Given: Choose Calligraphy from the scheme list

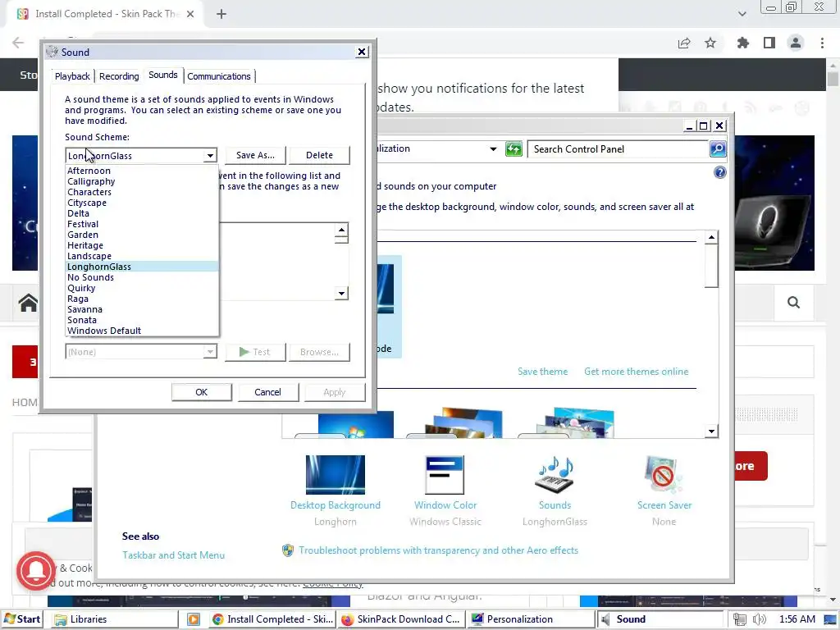Looking at the screenshot, I should [142, 181].
